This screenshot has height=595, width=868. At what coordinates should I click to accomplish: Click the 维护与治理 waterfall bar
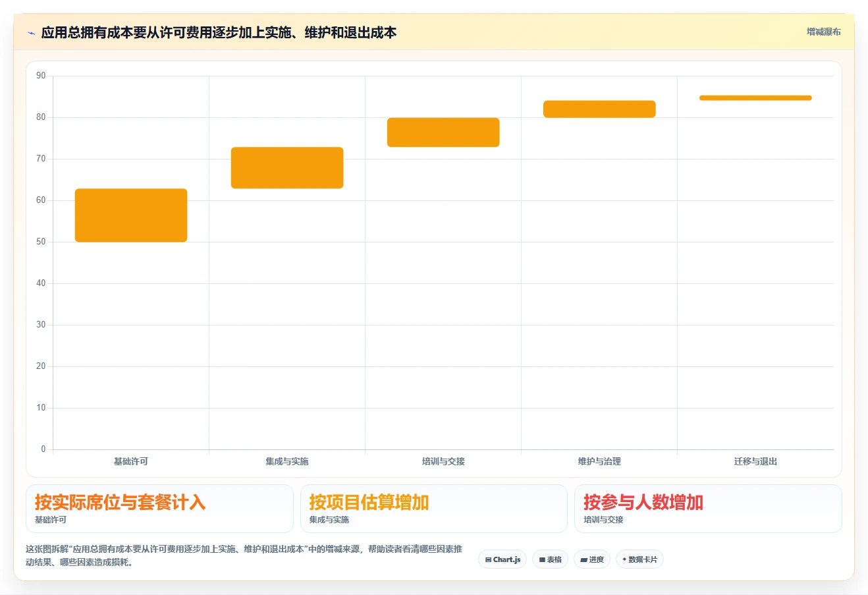[599, 109]
